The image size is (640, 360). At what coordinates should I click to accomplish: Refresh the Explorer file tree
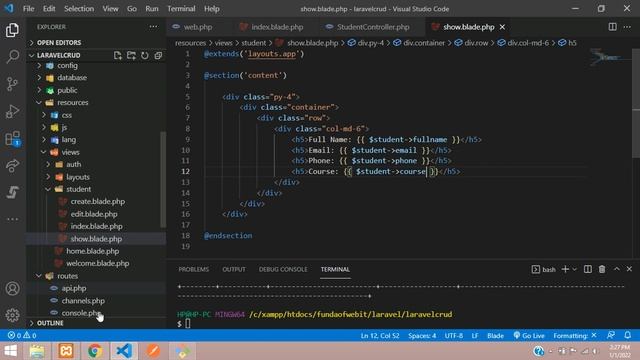pyautogui.click(x=144, y=55)
